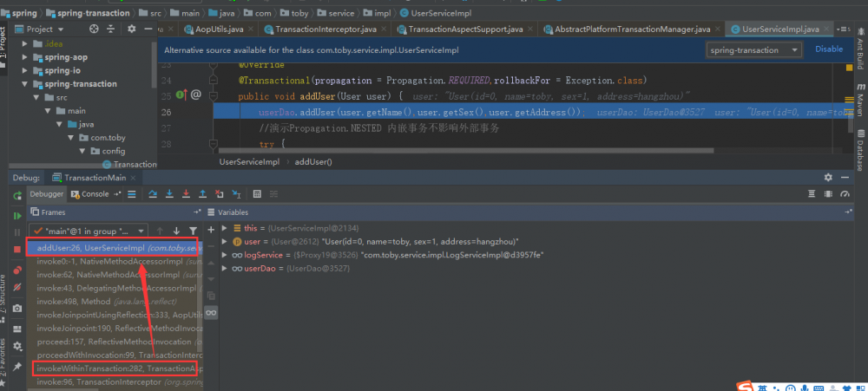Click the Rerun TransactionMain icon
Screen dimensions: 868x391
click(16, 195)
